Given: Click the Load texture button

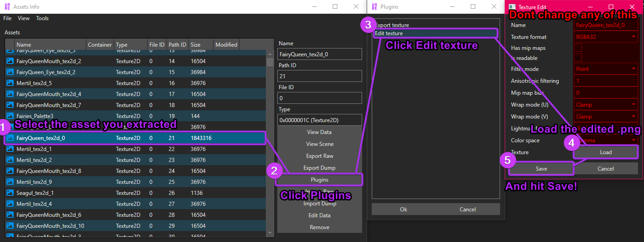Looking at the screenshot, I should coord(606,152).
